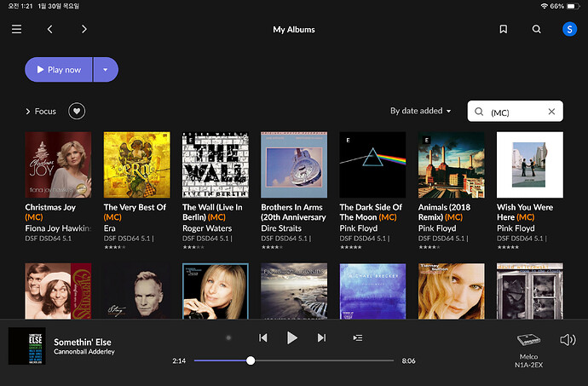The image size is (588, 386).
Task: Click the seek bar handle at 2:14
Action: click(x=251, y=360)
